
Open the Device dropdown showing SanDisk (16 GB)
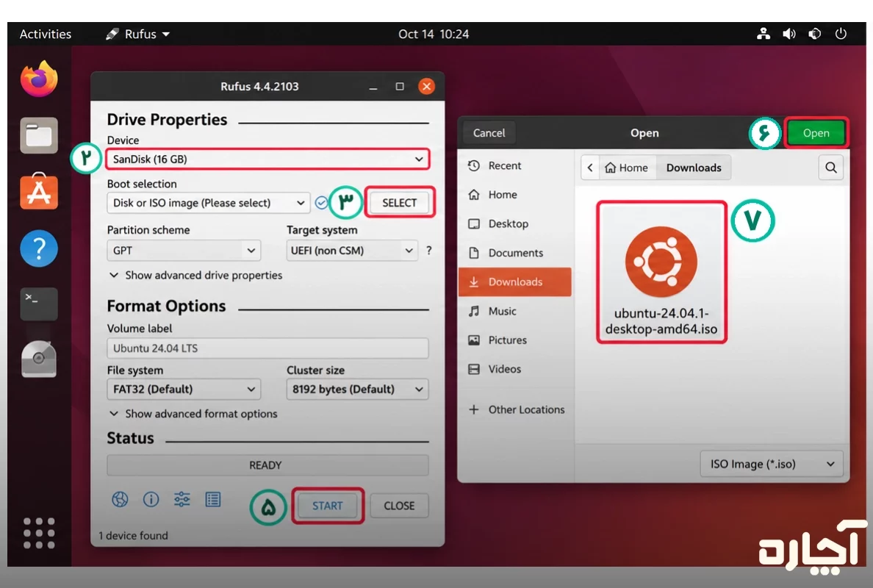tap(267, 159)
